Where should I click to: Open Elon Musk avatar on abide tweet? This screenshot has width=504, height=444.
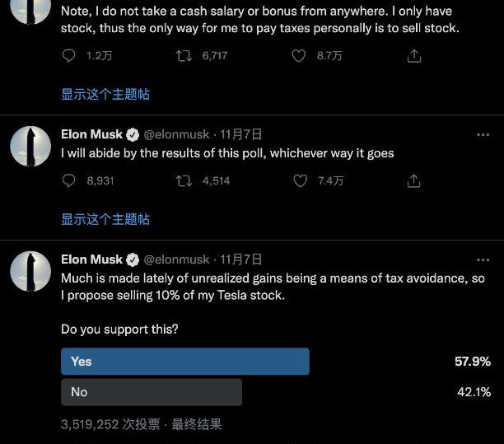[30, 147]
